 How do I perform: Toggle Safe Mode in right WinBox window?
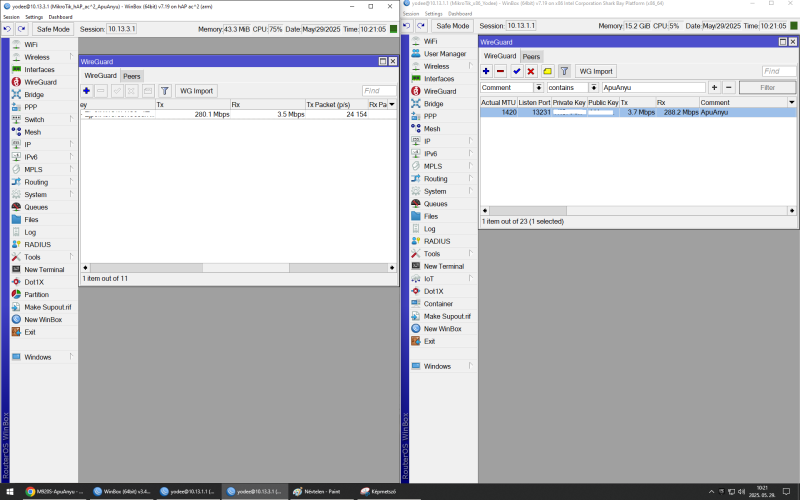pyautogui.click(x=453, y=26)
